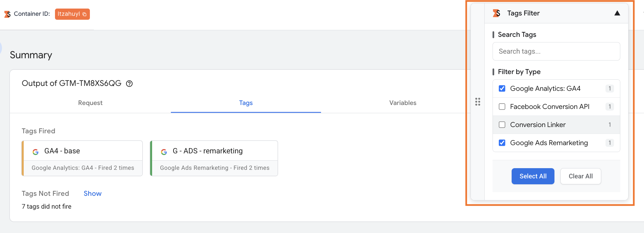Click the drag handle dots on Tags Filter panel
This screenshot has height=233, width=644.
point(478,102)
